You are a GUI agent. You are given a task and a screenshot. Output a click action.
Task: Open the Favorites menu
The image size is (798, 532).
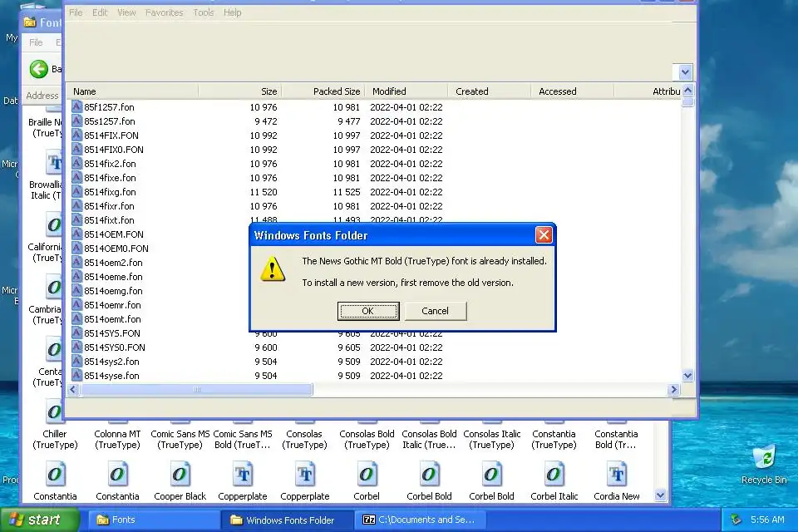[164, 12]
